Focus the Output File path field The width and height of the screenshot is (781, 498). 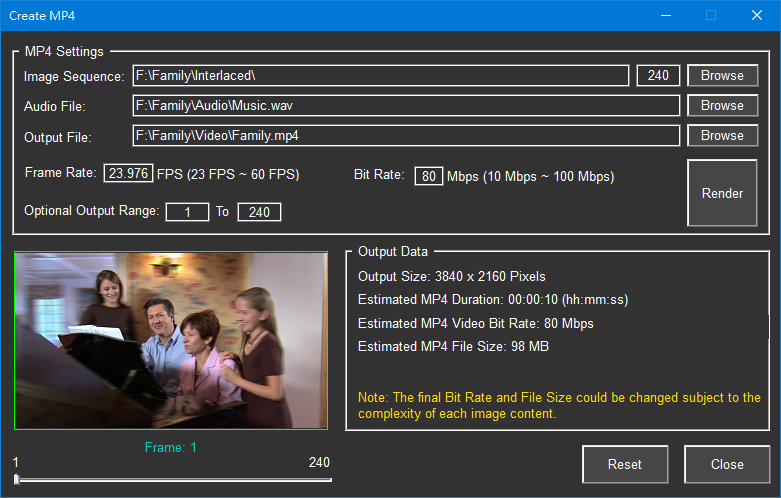coord(406,135)
